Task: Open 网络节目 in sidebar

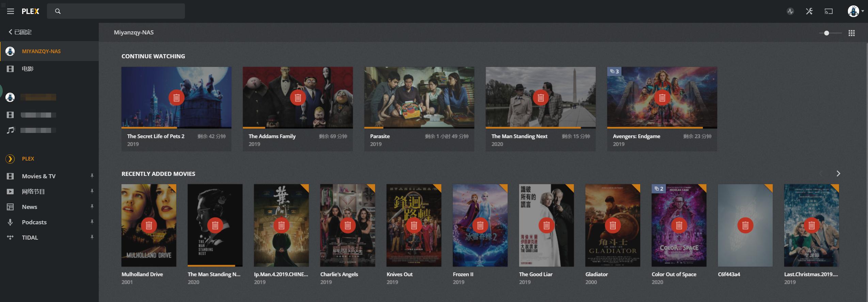Action: [x=33, y=192]
